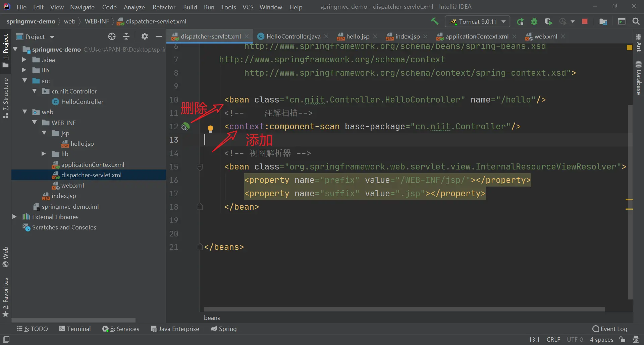Screen dimensions: 644x345
Task: Click the yellow intention lightbulb
Action: tap(210, 129)
